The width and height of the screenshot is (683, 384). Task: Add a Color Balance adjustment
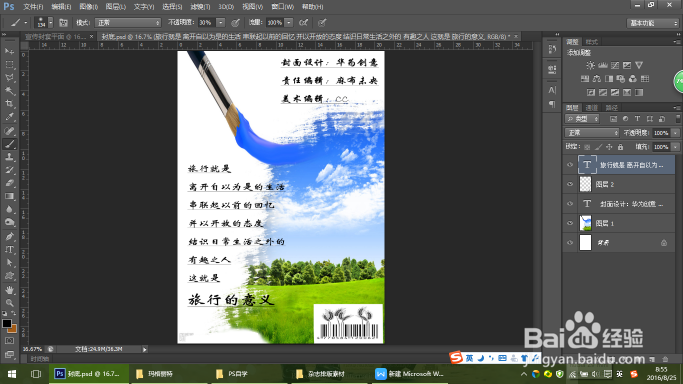597,79
